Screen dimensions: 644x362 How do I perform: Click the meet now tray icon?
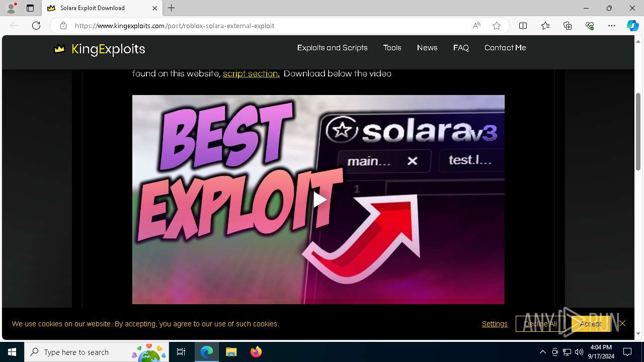(x=555, y=352)
